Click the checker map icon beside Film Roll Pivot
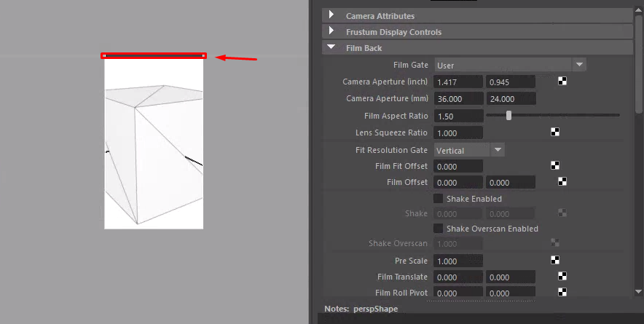644x324 pixels. (x=562, y=292)
